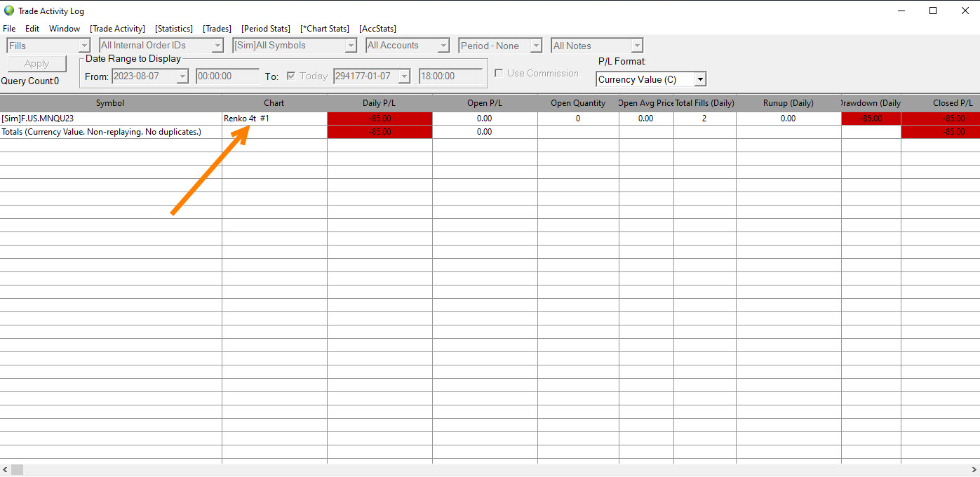Open the From date picker 2023-08-07

150,76
